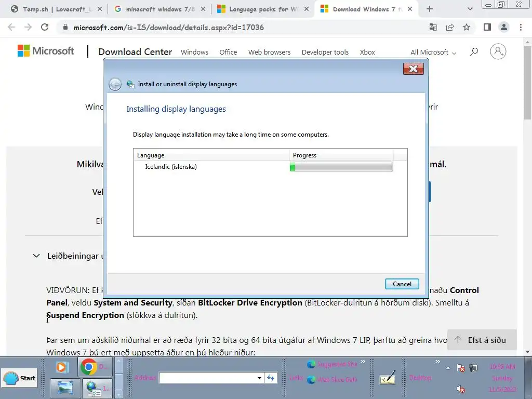Click the Icelandic installation progress bar
Screen dimensions: 532x399
pyautogui.click(x=341, y=167)
